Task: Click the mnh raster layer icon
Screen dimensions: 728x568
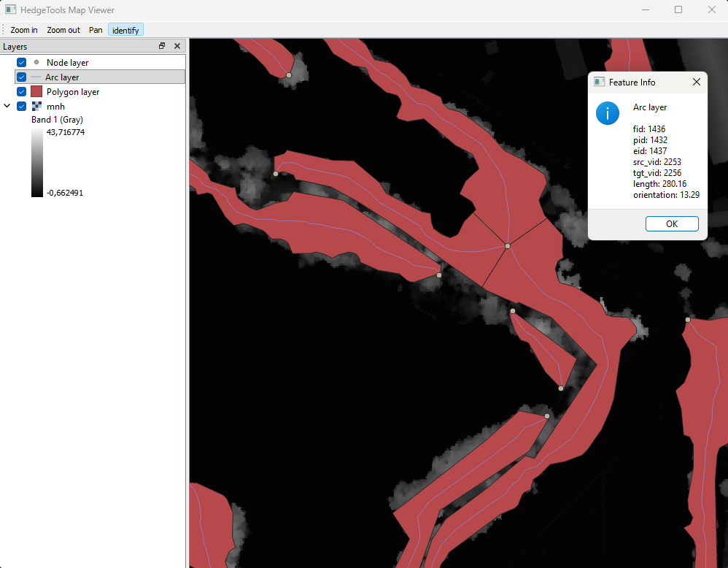Action: pyautogui.click(x=36, y=106)
